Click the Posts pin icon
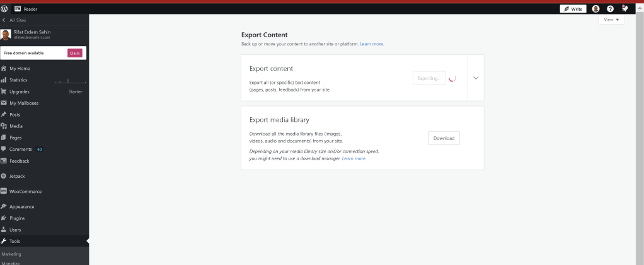 tap(4, 114)
